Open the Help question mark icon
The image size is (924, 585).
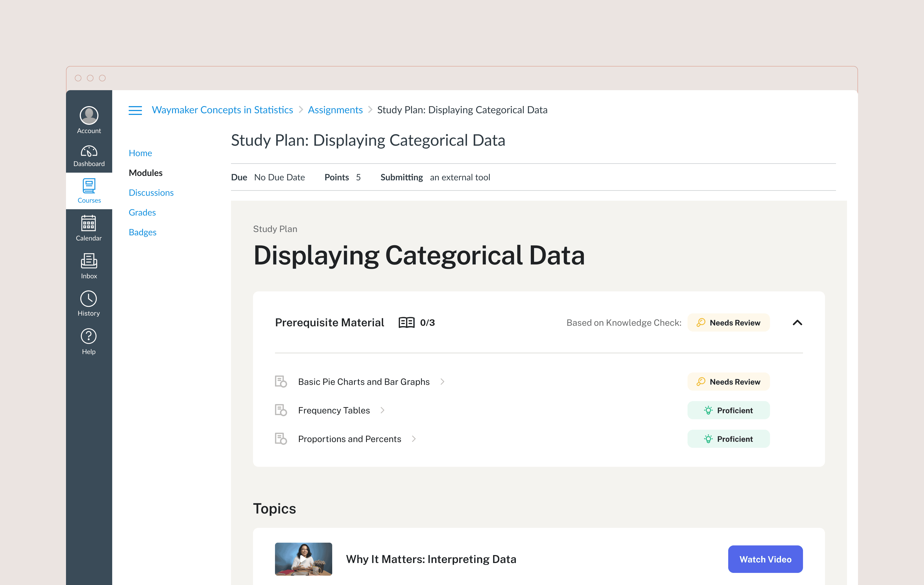coord(89,336)
